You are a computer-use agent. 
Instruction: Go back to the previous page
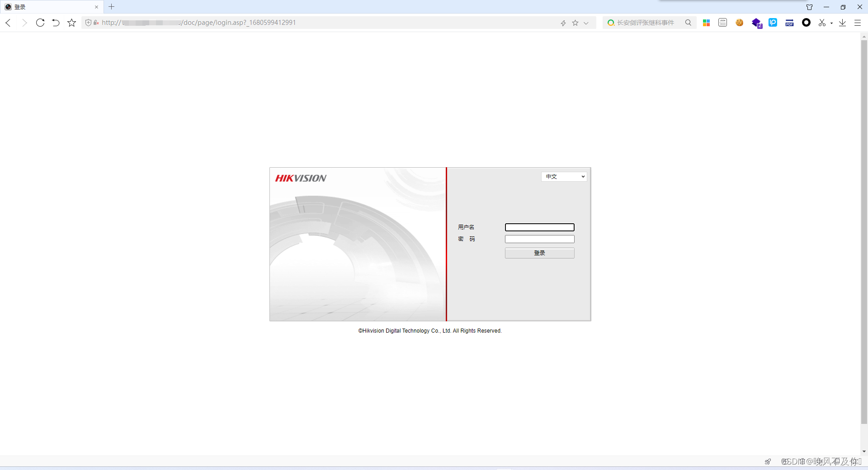click(8, 23)
